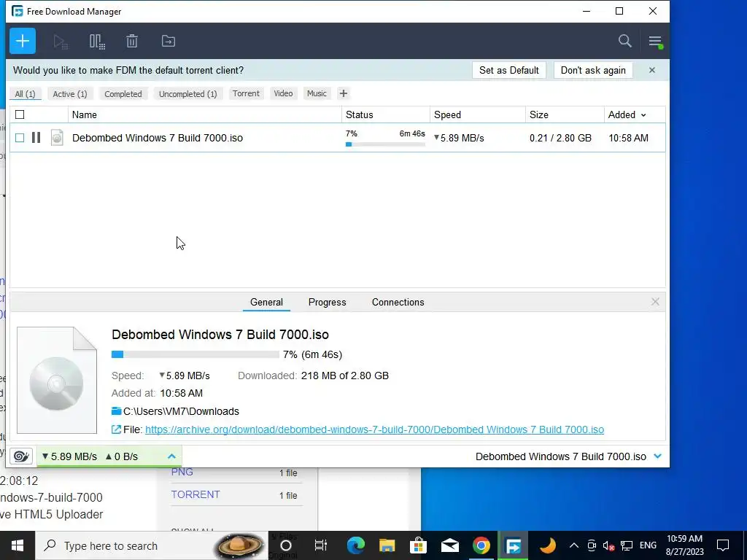This screenshot has width=747, height=560.
Task: Add a new tag filter with plus
Action: pos(344,93)
